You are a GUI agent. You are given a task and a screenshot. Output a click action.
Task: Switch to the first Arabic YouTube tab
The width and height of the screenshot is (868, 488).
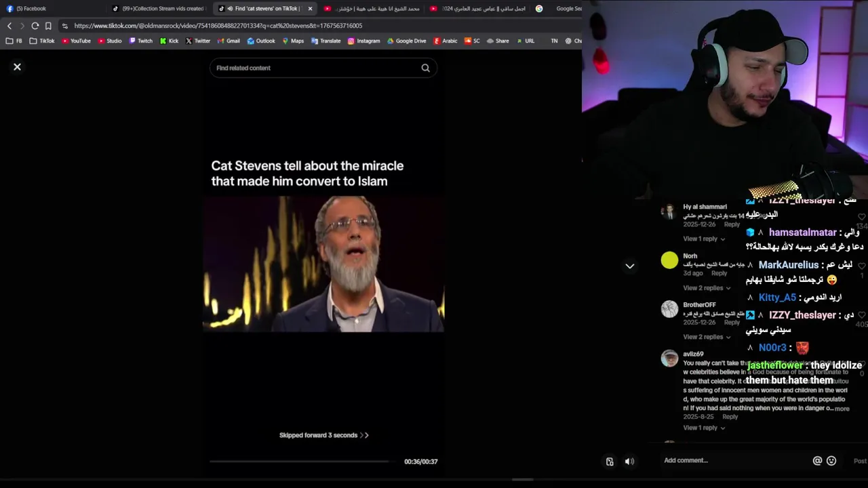point(372,9)
